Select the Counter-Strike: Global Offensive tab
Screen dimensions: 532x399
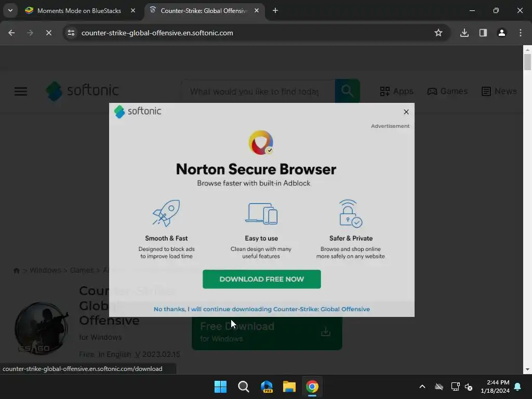tap(204, 11)
